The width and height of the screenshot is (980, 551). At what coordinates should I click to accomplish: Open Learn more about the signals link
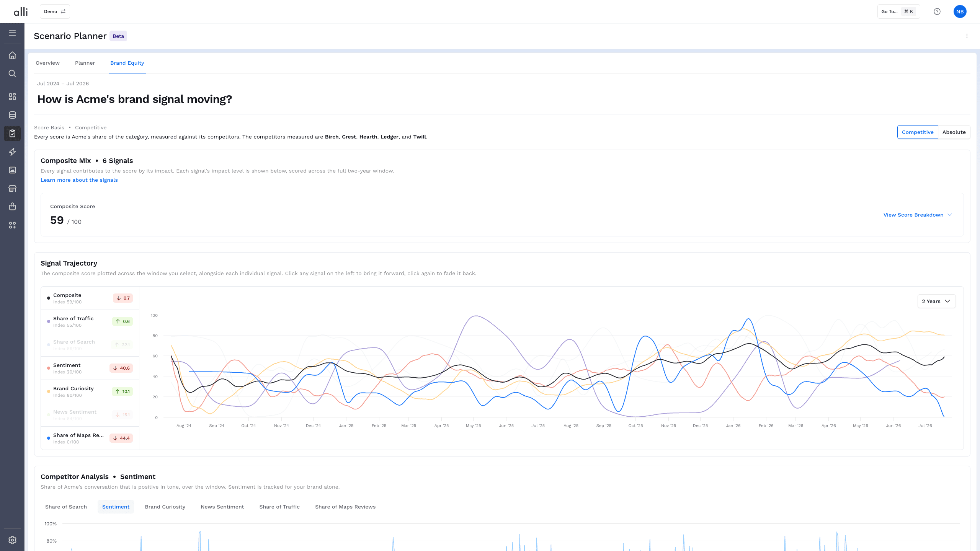[79, 180]
